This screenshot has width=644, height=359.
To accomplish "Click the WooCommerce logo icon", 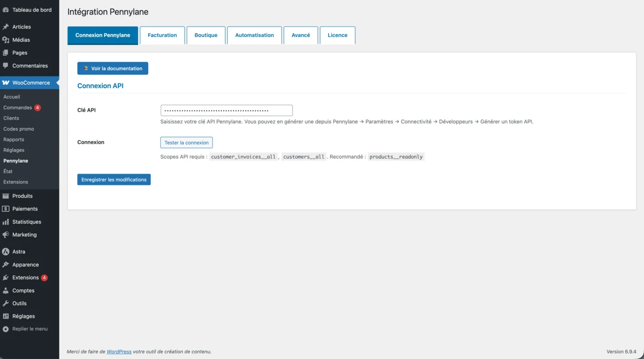I will 6,83.
